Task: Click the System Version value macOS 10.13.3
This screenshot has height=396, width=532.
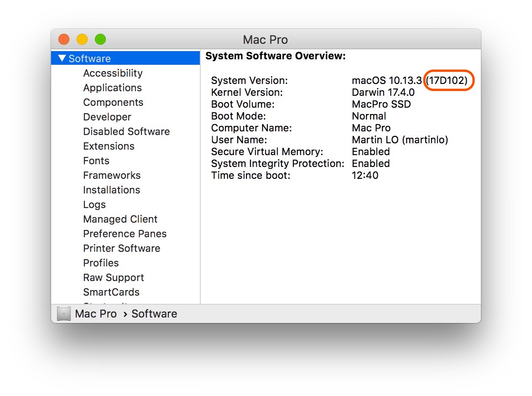Action: [x=387, y=80]
